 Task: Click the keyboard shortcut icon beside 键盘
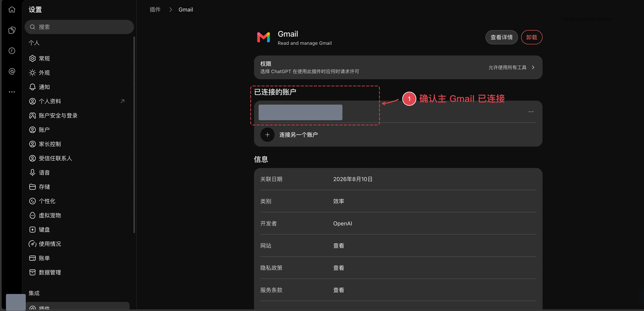(32, 230)
